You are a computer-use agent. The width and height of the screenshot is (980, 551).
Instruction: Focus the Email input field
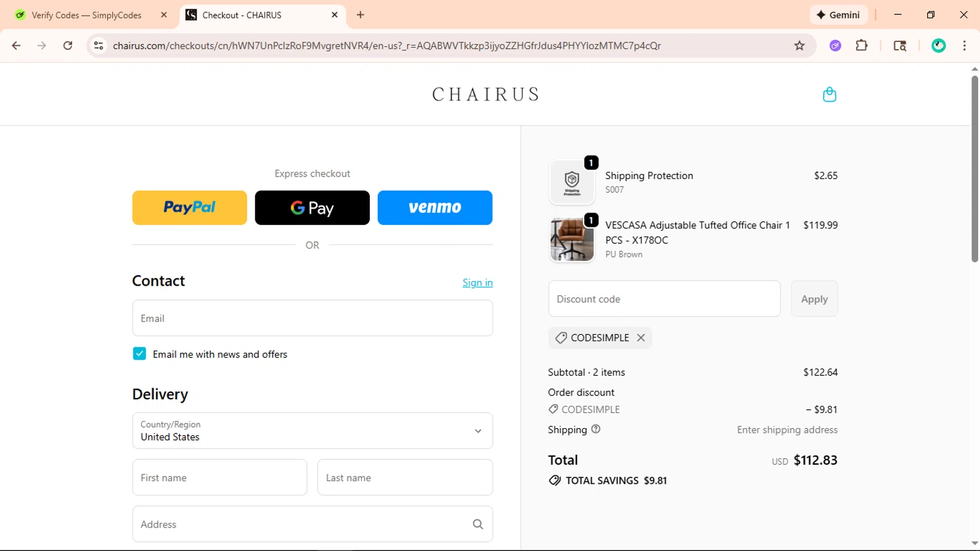(x=312, y=318)
